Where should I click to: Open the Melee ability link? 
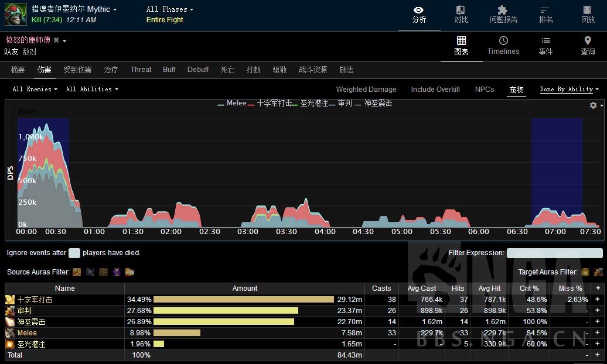point(27,333)
